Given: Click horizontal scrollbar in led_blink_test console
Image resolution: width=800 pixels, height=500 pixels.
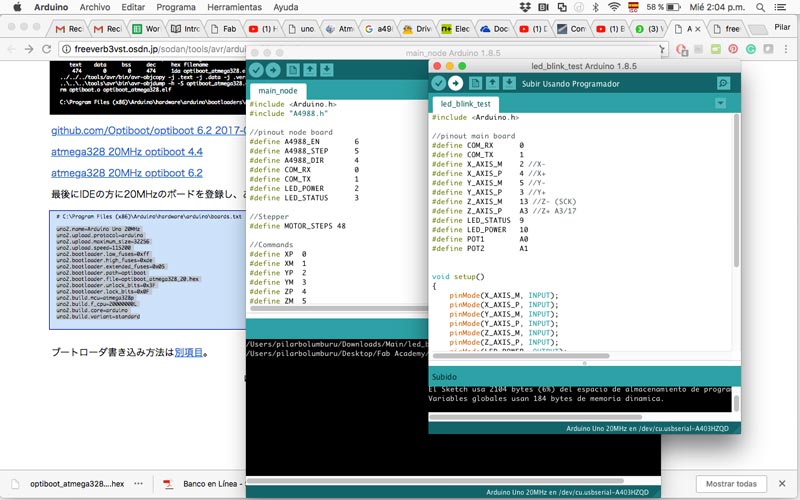Looking at the screenshot, I should pos(536,417).
